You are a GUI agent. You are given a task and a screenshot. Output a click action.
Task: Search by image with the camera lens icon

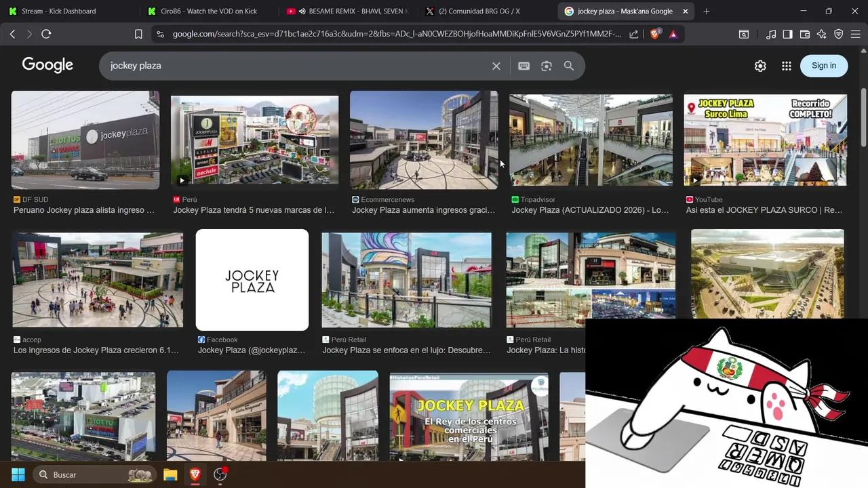547,66
